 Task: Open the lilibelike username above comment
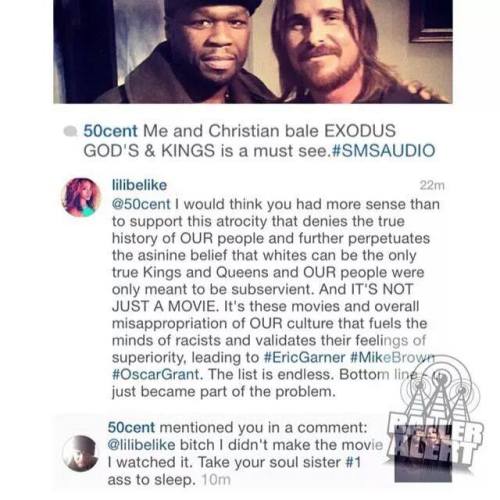click(x=139, y=185)
